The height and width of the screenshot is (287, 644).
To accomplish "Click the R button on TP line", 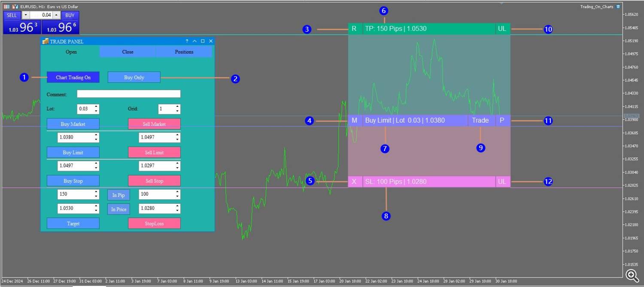I will pos(355,29).
